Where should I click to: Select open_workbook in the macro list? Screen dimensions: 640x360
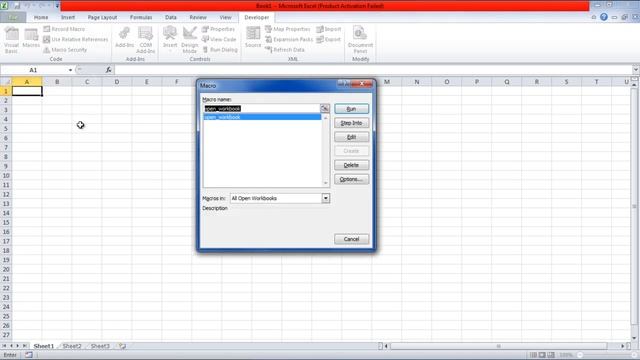click(x=262, y=117)
